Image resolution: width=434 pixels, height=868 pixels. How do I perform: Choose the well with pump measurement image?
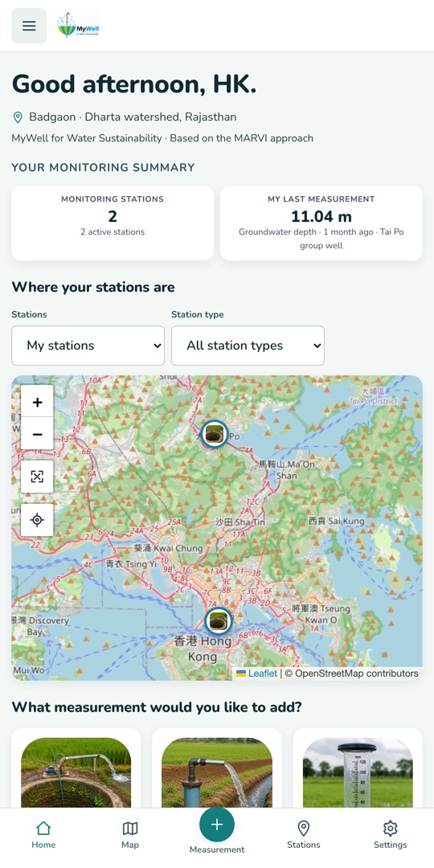click(76, 772)
